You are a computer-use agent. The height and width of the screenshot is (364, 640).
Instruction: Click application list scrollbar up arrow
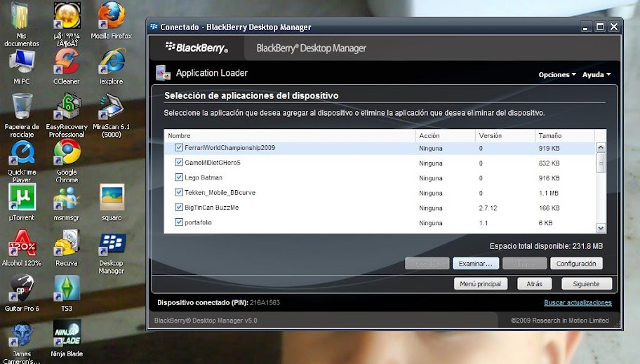(601, 147)
